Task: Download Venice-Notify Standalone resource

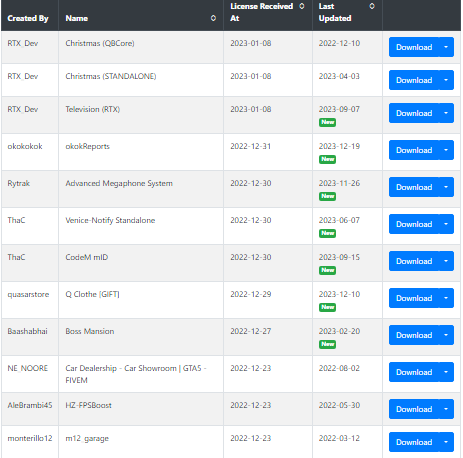Action: point(414,224)
